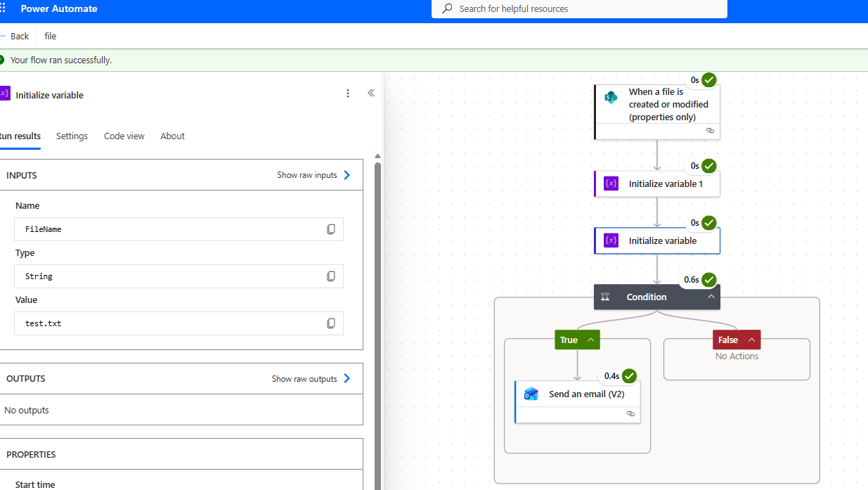Image resolution: width=868 pixels, height=490 pixels.
Task: Collapse the True branch
Action: tap(590, 340)
